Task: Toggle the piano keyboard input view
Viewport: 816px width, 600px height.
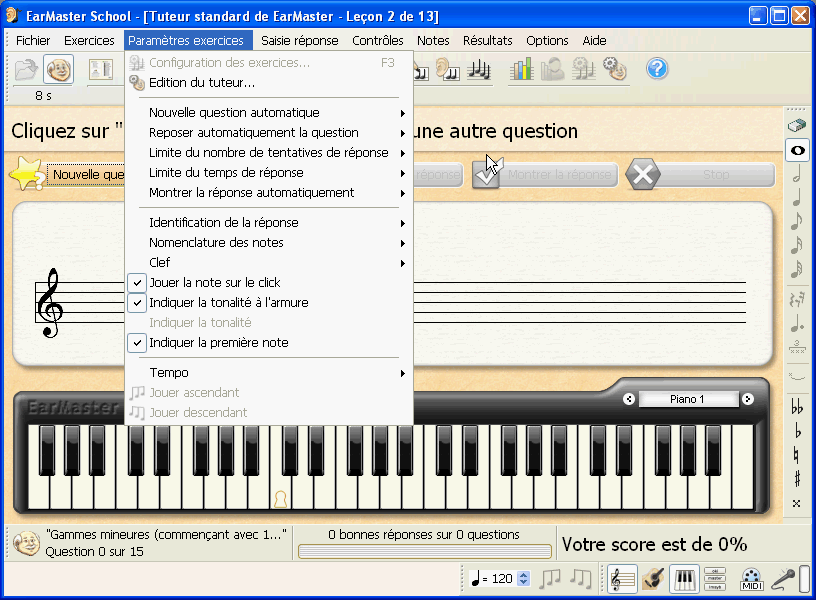Action: click(684, 579)
